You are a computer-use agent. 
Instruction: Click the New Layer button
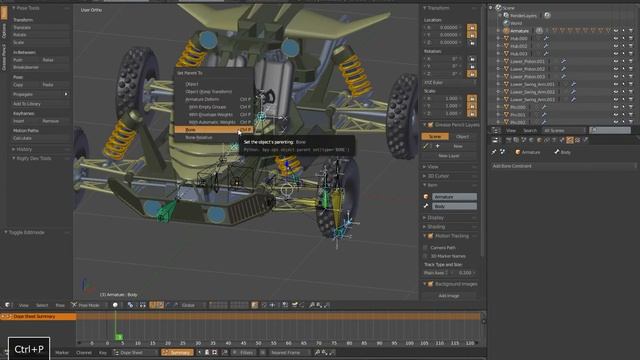tap(449, 156)
